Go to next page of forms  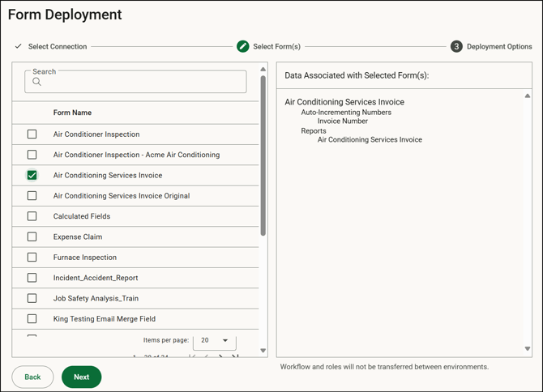pyautogui.click(x=220, y=356)
